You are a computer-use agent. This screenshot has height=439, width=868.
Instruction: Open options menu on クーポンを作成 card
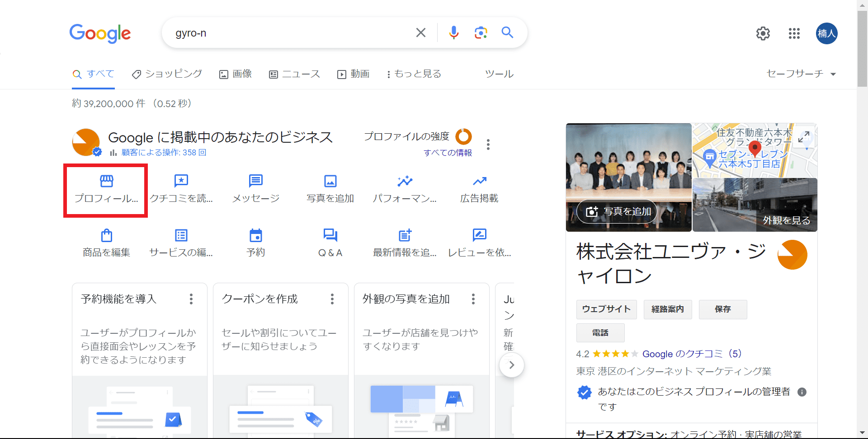[332, 299]
